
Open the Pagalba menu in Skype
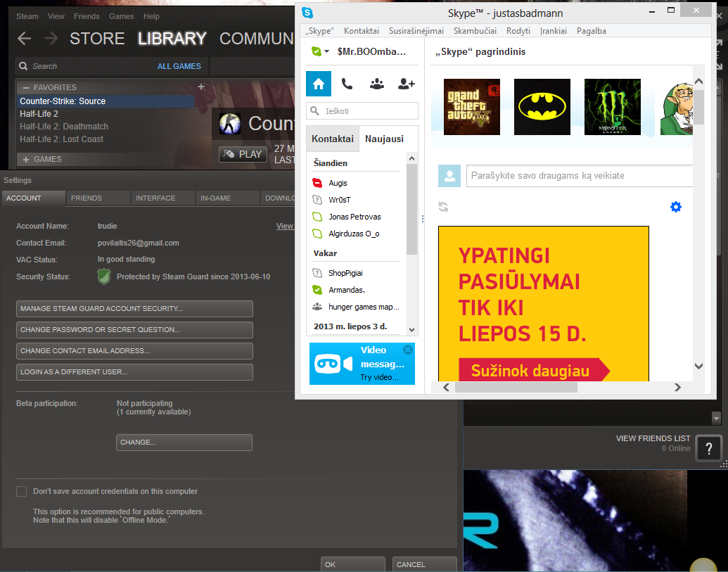(x=591, y=31)
